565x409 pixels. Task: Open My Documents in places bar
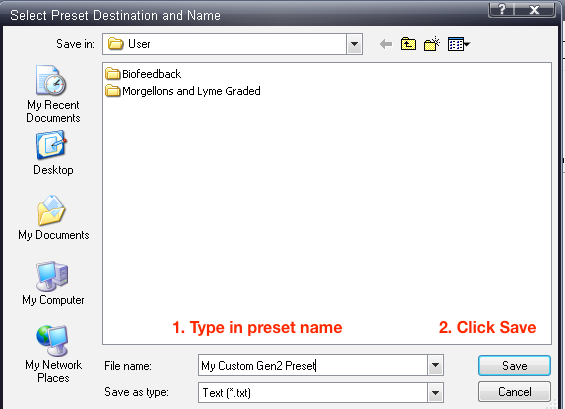[x=54, y=218]
